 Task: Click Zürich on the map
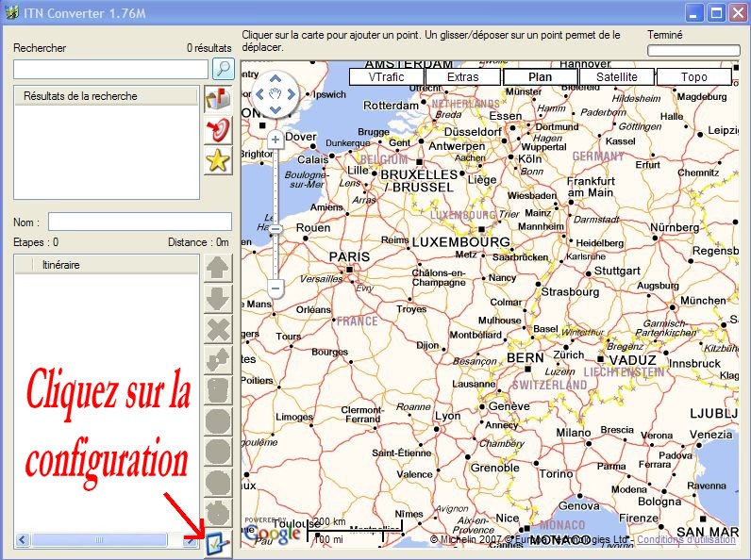point(569,354)
